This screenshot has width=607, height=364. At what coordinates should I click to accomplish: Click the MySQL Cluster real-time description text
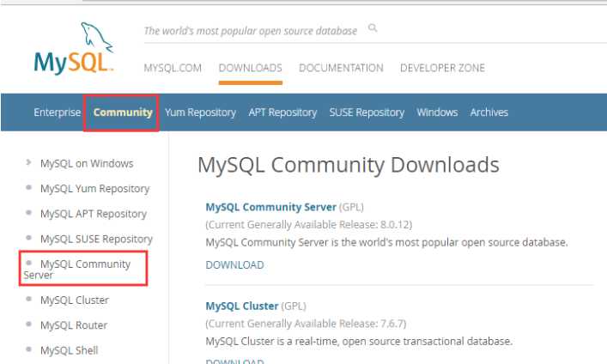(x=359, y=341)
